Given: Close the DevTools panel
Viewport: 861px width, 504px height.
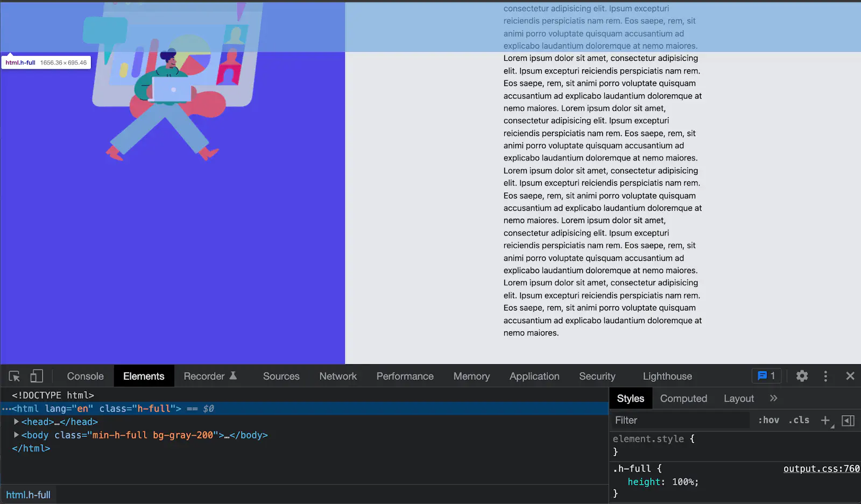Looking at the screenshot, I should click(850, 376).
